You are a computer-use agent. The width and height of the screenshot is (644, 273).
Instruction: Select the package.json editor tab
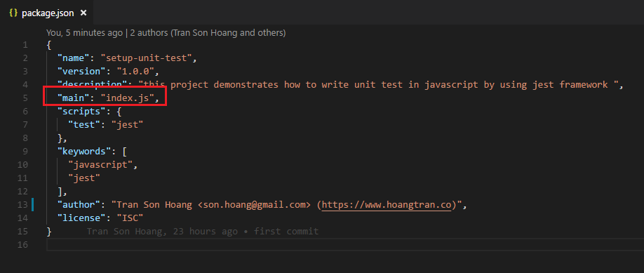tap(47, 13)
